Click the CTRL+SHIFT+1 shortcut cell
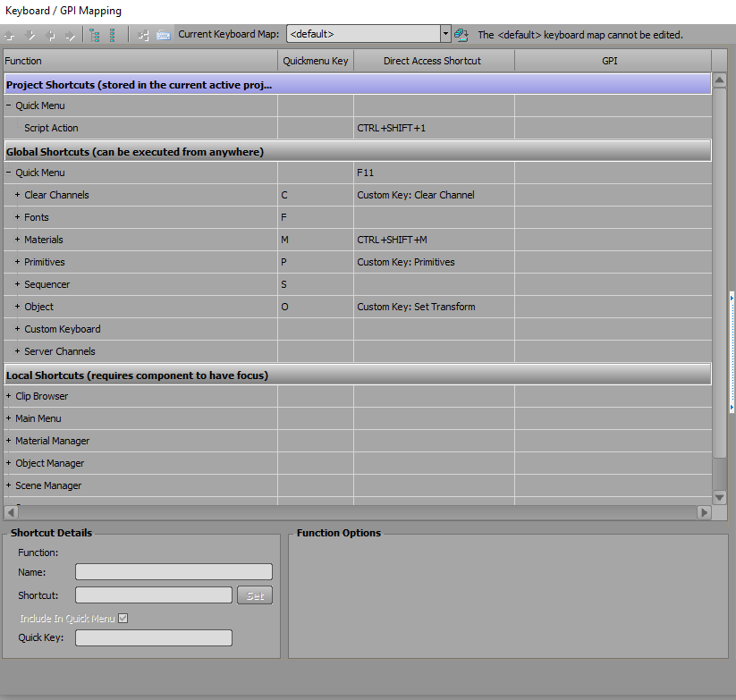The width and height of the screenshot is (736, 700). point(434,128)
